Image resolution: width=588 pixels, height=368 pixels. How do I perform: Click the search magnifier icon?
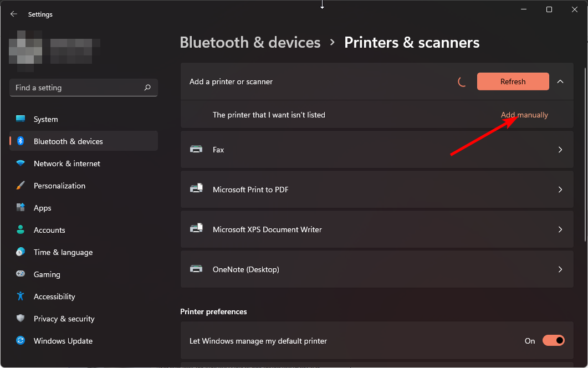coord(147,88)
